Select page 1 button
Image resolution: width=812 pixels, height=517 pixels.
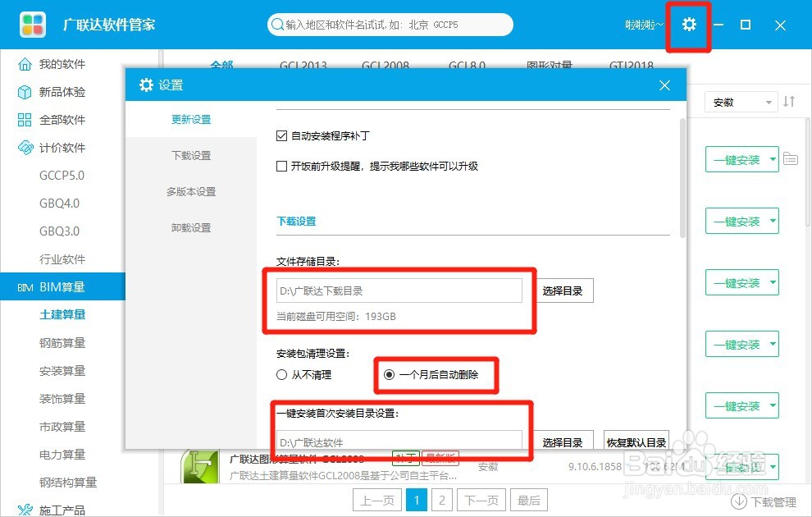click(x=417, y=501)
